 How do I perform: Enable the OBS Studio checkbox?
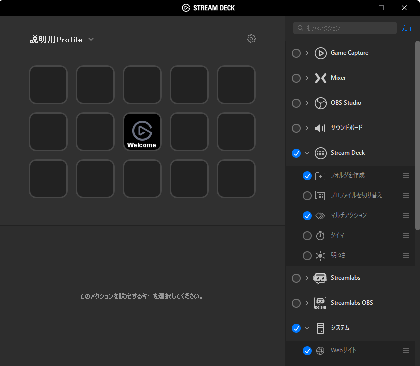296,103
